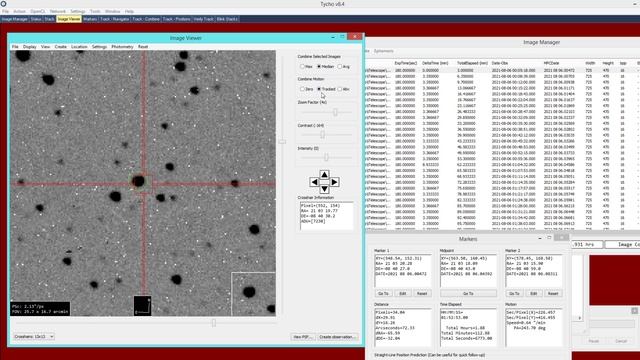Click Edit under Marker 2
This screenshot has width=640, height=360.
[x=533, y=293]
